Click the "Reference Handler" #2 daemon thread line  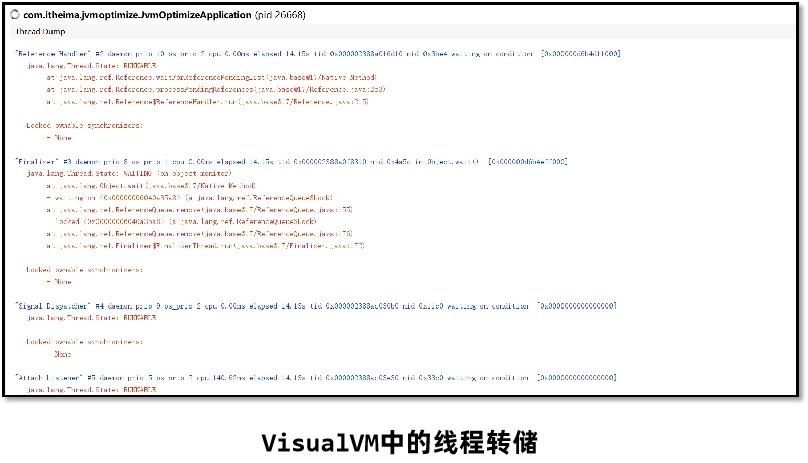coord(317,54)
